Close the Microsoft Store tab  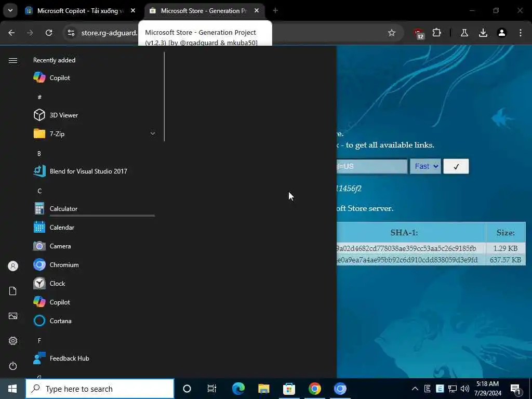(257, 11)
